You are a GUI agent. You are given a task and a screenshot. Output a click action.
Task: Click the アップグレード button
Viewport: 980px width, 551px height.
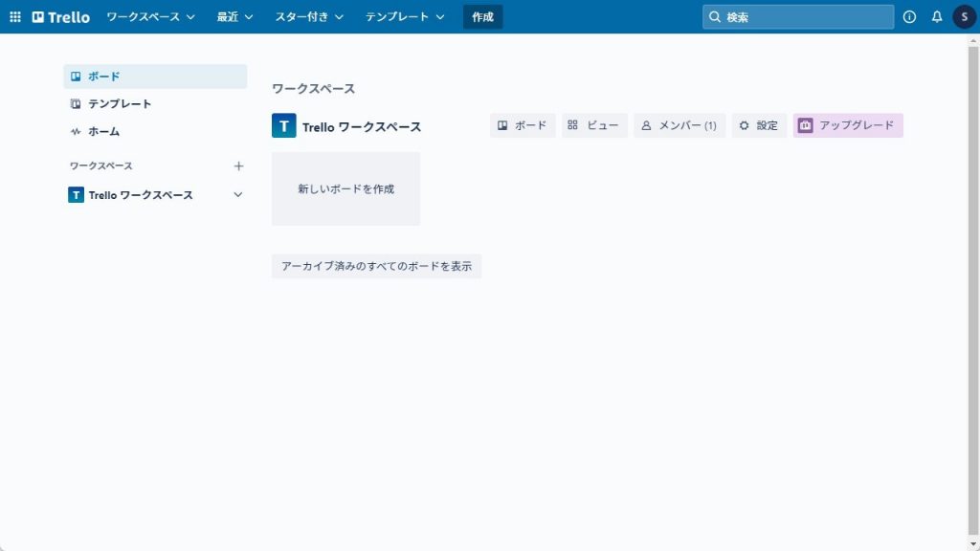click(x=848, y=125)
